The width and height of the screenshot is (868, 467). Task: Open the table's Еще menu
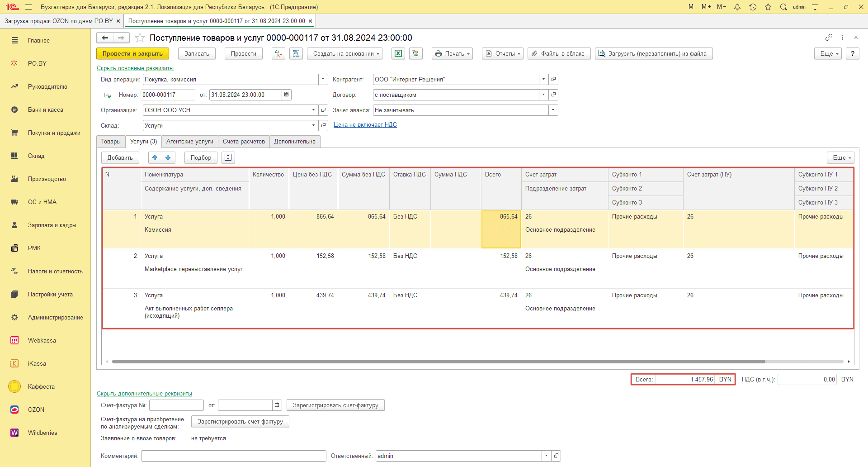coord(841,157)
